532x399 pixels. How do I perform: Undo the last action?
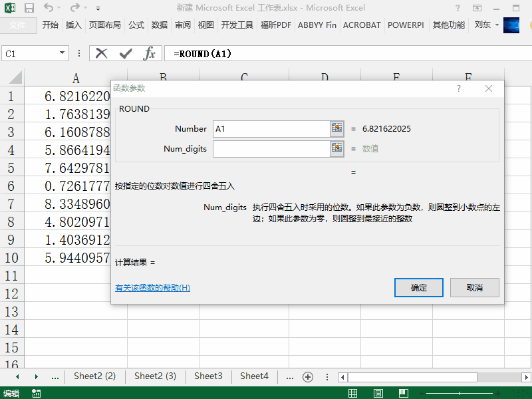(x=49, y=7)
